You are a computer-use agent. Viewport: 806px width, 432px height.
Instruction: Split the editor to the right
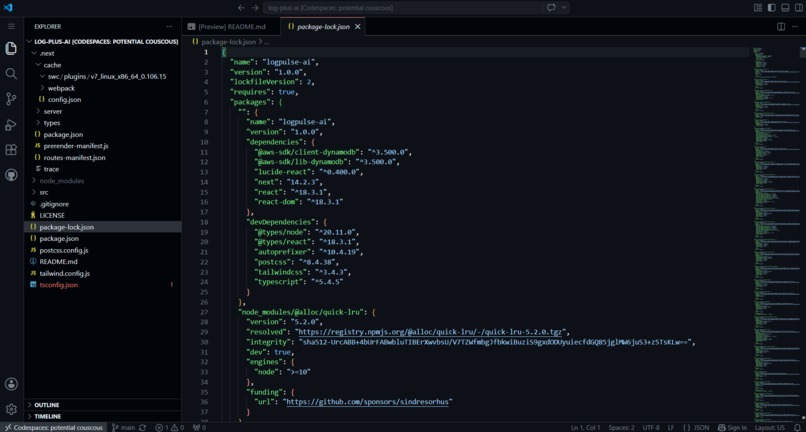[781, 26]
